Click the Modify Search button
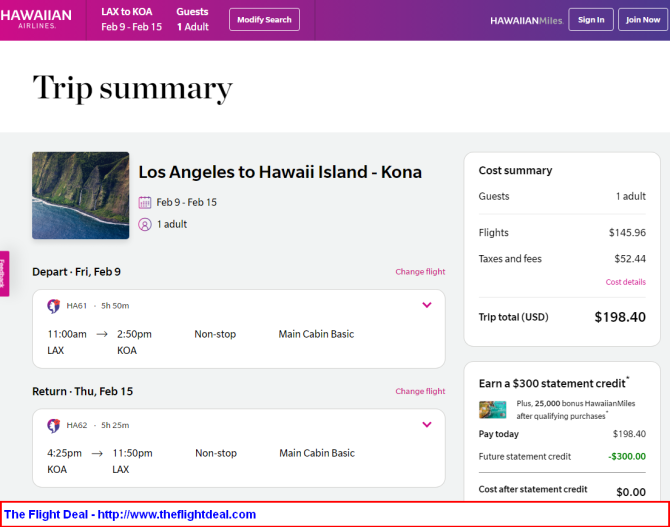 point(264,20)
